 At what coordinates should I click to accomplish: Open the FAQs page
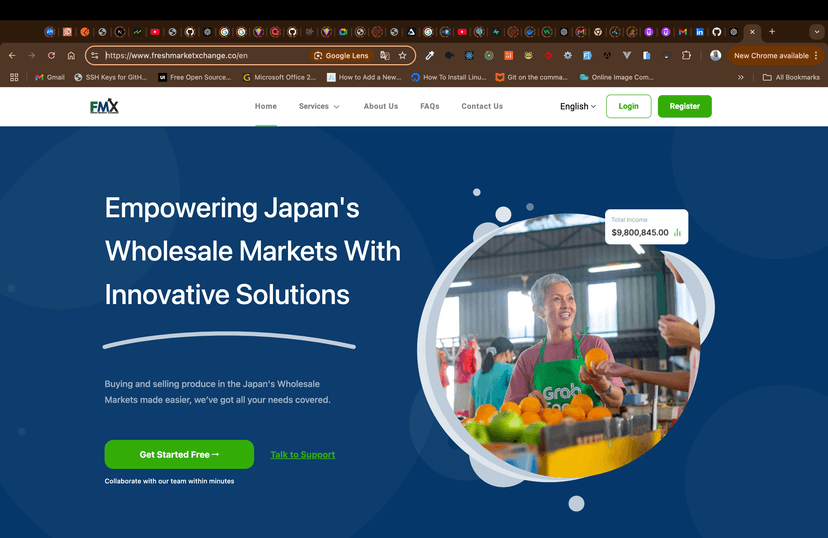(430, 106)
